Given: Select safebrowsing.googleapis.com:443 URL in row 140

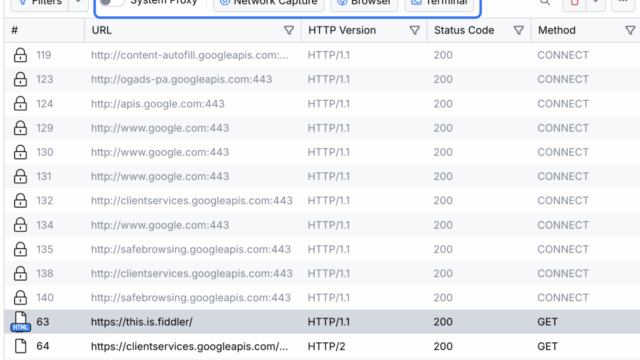Looking at the screenshot, I should pos(191,298).
